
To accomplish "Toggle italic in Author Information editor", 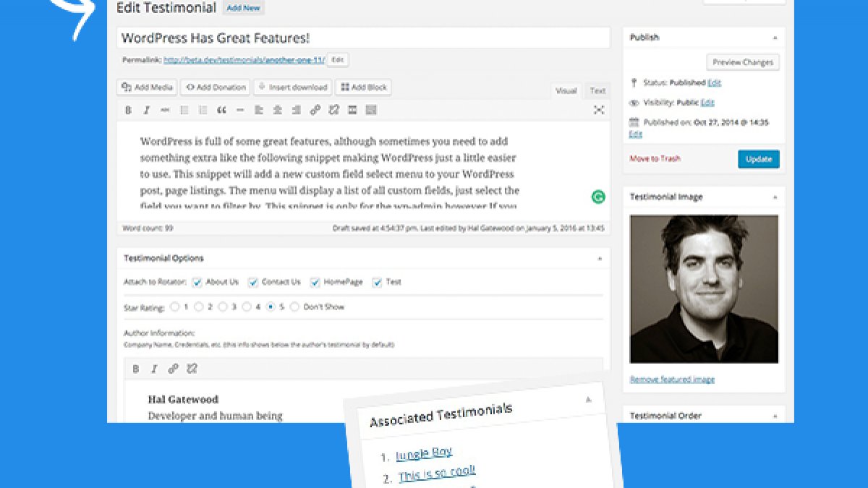I will 153,369.
